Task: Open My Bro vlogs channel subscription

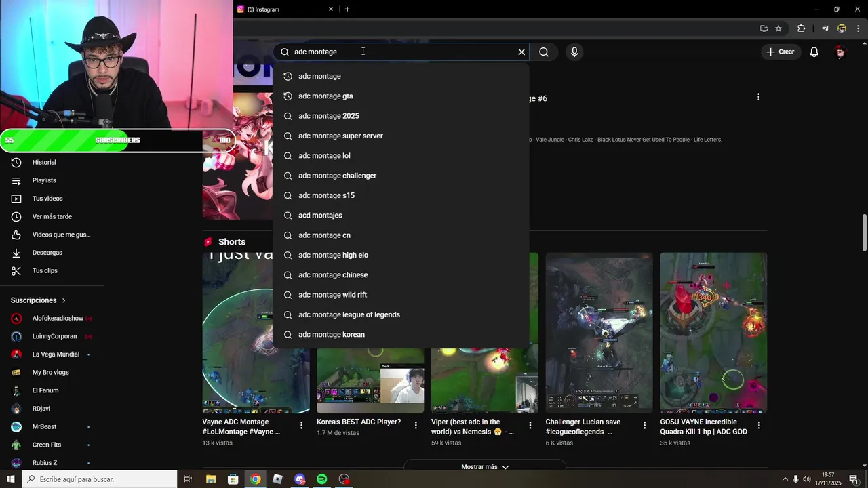Action: pos(52,372)
